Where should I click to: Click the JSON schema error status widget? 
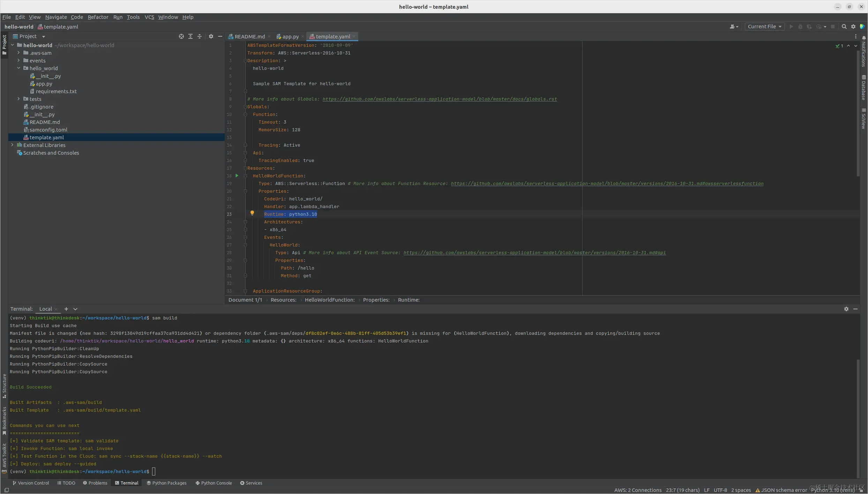point(781,490)
